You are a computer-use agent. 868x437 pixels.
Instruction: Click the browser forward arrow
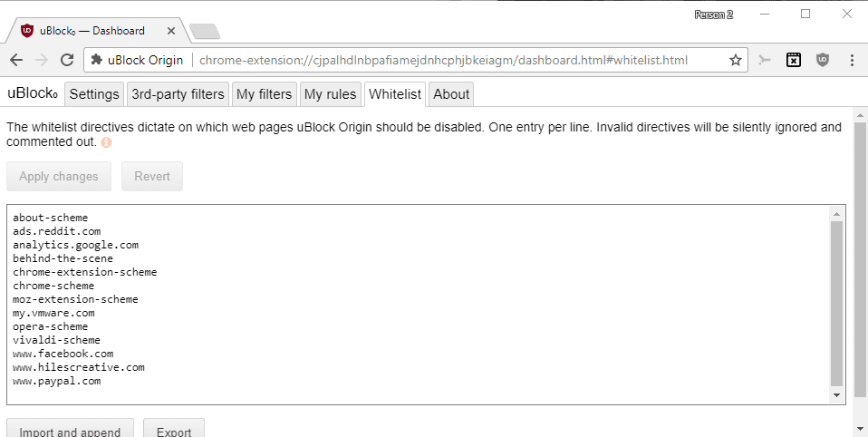pyautogui.click(x=42, y=60)
